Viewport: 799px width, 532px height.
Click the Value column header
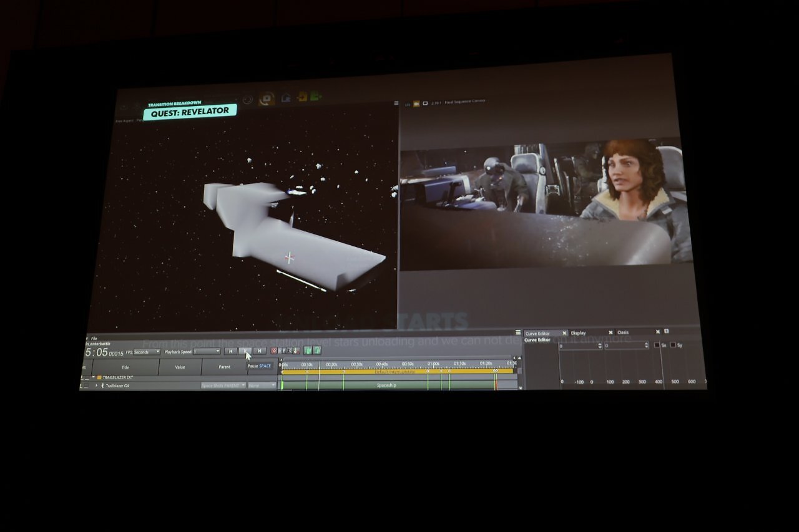(180, 367)
